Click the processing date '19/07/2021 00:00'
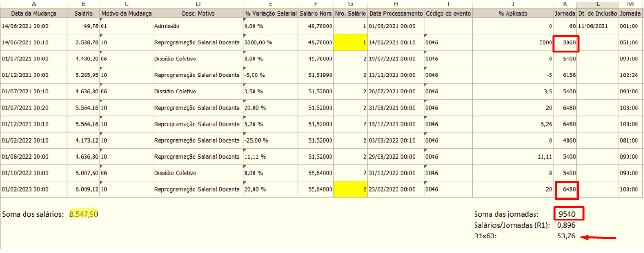This screenshot has width=644, height=253. 396,59
